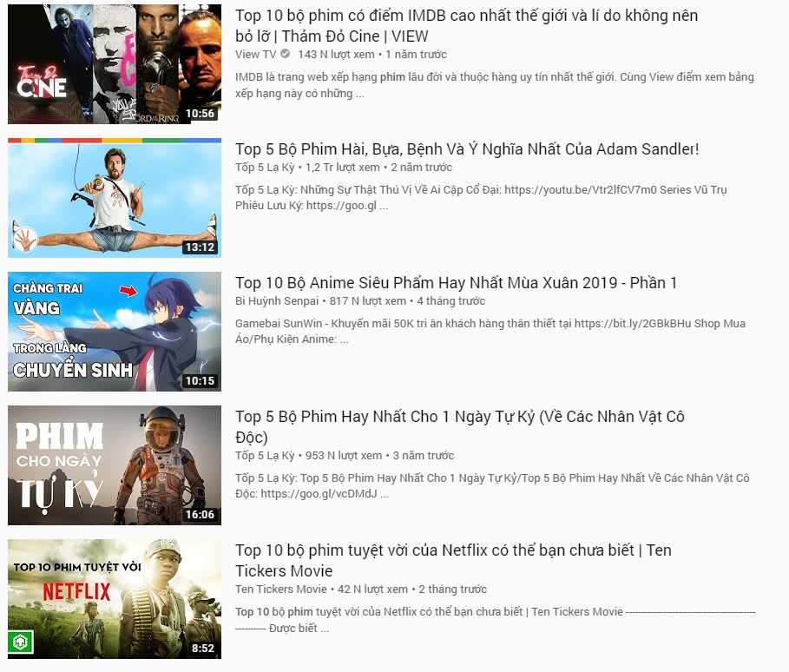Open the Bi Huỳnh Senpai channel link
The width and height of the screenshot is (789, 672).
click(x=277, y=301)
